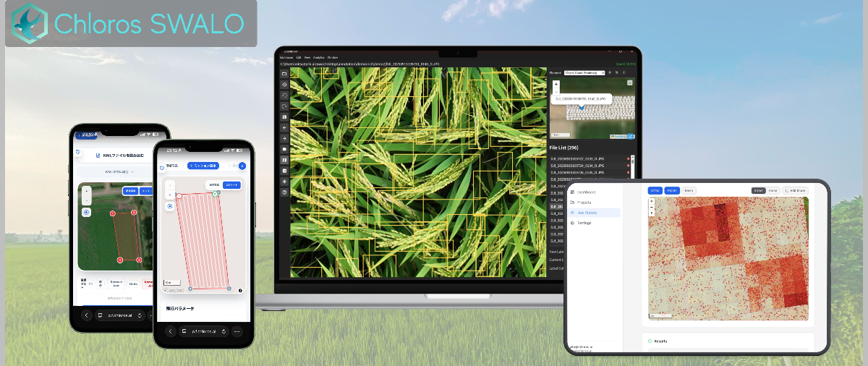Select the label tag tool icon
Image resolution: width=868 pixels, height=366 pixels.
pyautogui.click(x=285, y=149)
